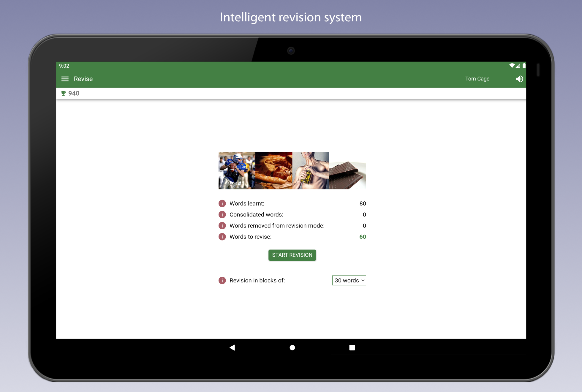Click the trophy score icon

pos(63,93)
